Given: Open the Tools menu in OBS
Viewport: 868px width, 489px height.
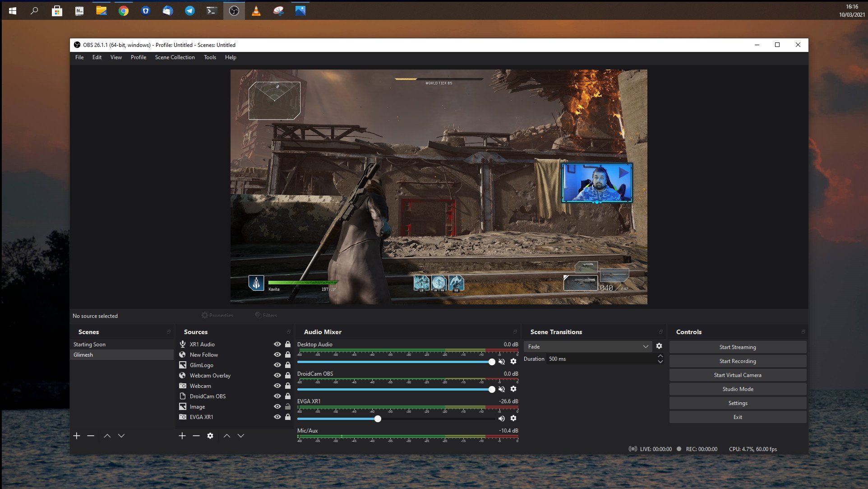Looking at the screenshot, I should [x=209, y=57].
